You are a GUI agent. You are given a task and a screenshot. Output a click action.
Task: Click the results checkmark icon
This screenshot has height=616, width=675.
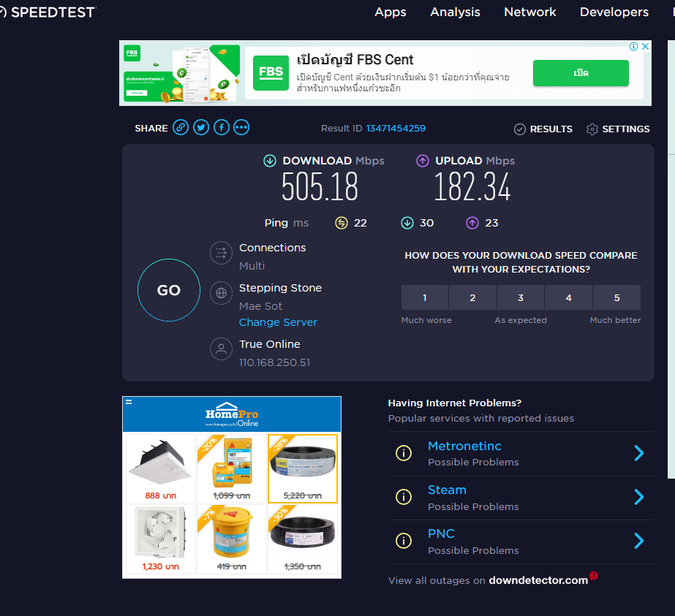[519, 129]
